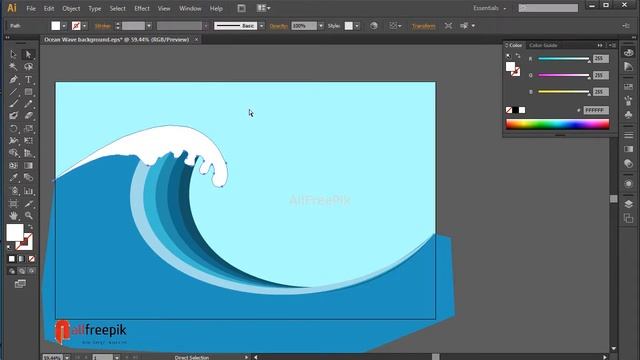Viewport: 640px width, 360px height.
Task: Select the Blend tool
Action: tap(28, 178)
